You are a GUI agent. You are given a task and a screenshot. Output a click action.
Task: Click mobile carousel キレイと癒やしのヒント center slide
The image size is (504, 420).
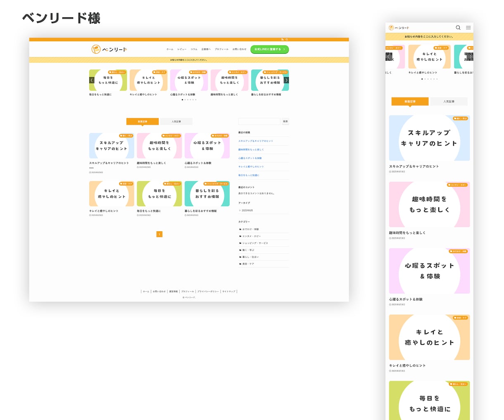429,57
